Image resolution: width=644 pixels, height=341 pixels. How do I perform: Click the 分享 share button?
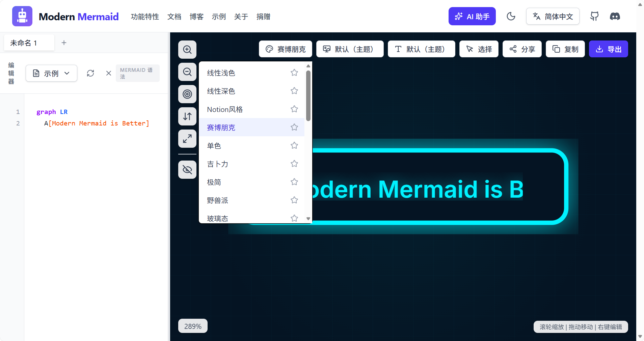[x=522, y=49]
